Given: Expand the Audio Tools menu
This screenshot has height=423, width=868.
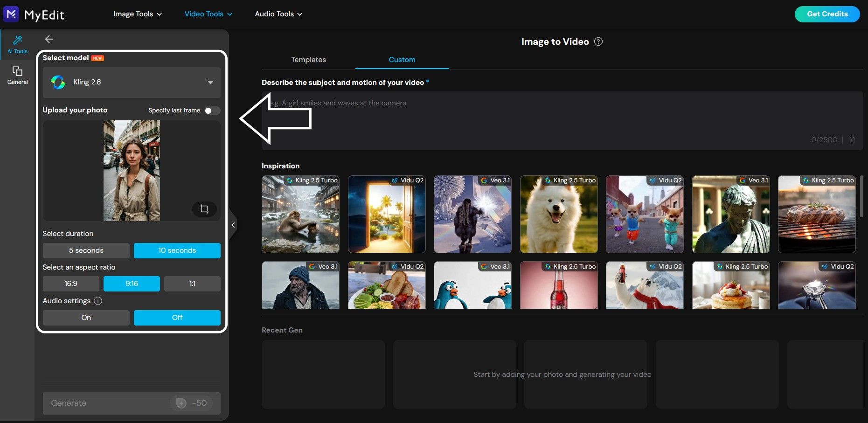Looking at the screenshot, I should [x=278, y=14].
